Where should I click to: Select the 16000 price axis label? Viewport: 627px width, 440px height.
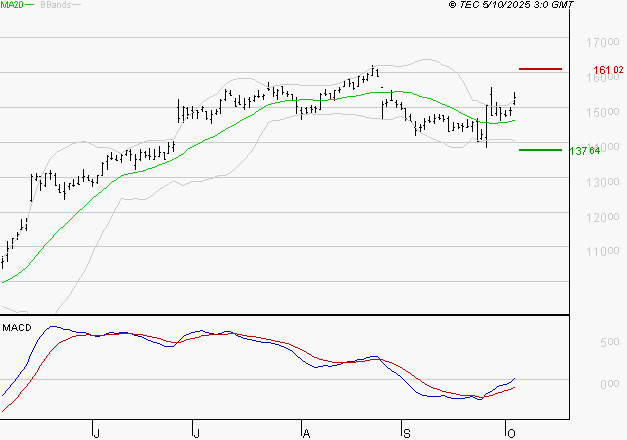[602, 77]
